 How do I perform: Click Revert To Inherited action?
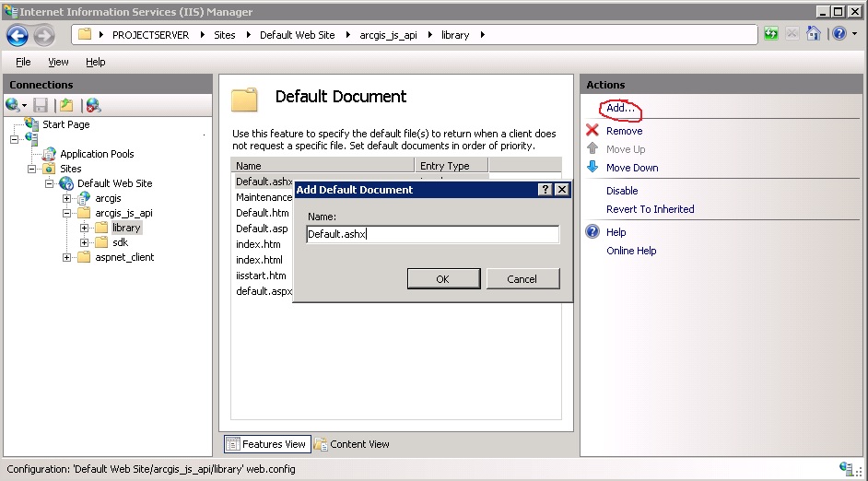[650, 209]
